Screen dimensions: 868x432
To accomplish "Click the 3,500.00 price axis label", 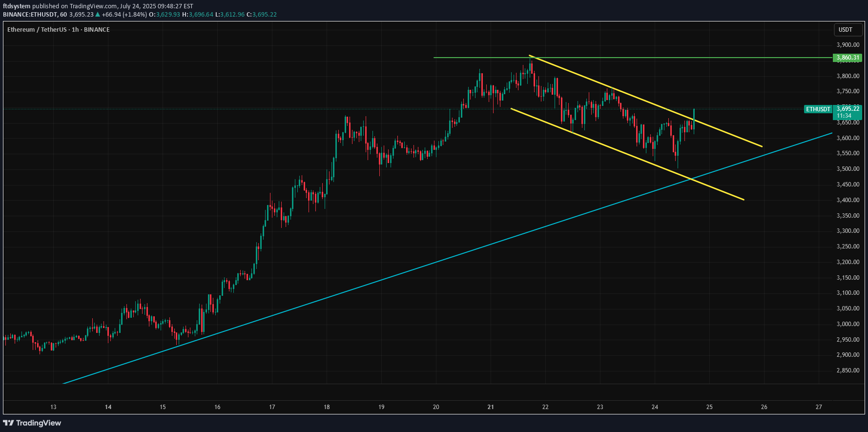I will [x=848, y=169].
